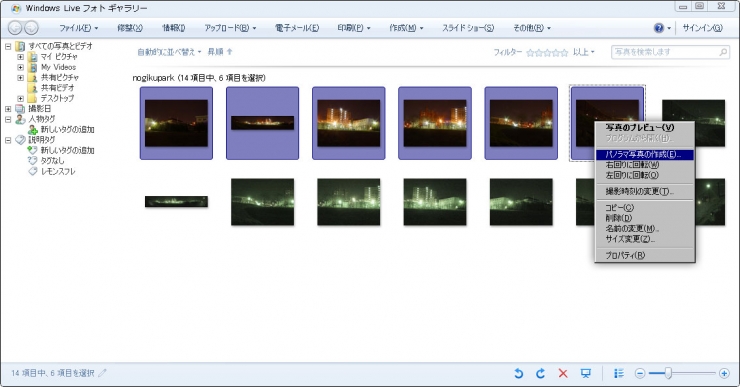This screenshot has width=740, height=387.
Task: Click the zoom in plus icon
Action: point(724,373)
